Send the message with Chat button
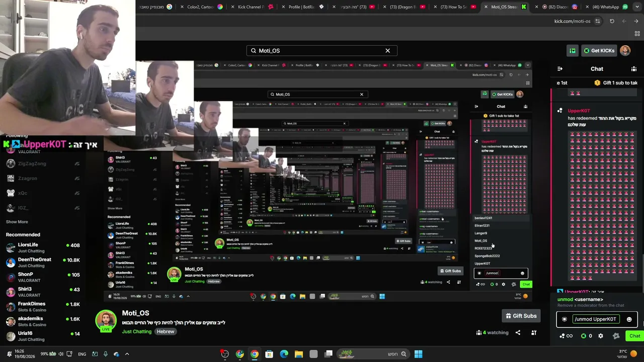This screenshot has height=362, width=644. tap(634, 336)
